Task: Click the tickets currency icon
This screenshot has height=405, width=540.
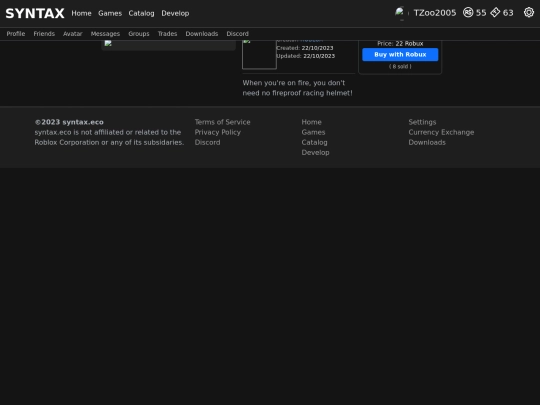Action: pyautogui.click(x=495, y=13)
